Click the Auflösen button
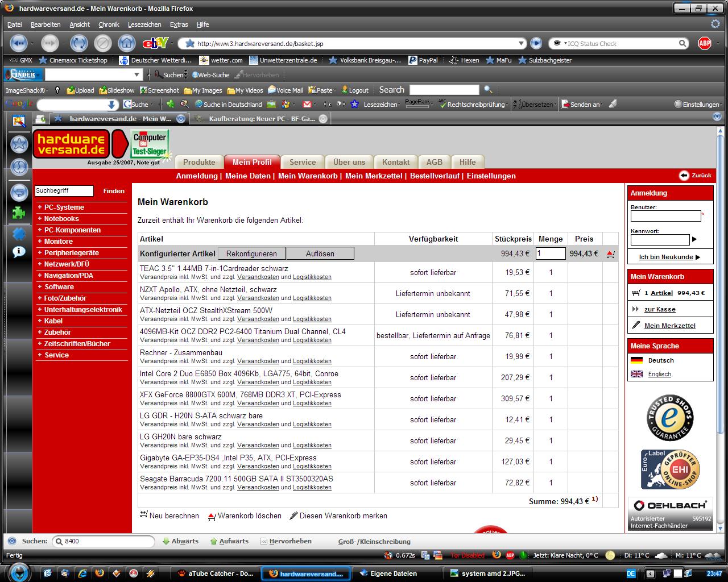The height and width of the screenshot is (582, 728). click(x=320, y=253)
